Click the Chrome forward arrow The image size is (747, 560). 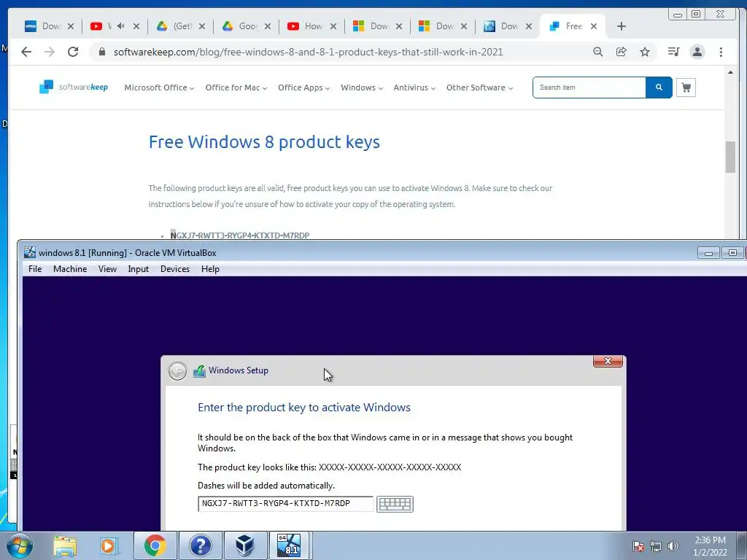click(50, 52)
